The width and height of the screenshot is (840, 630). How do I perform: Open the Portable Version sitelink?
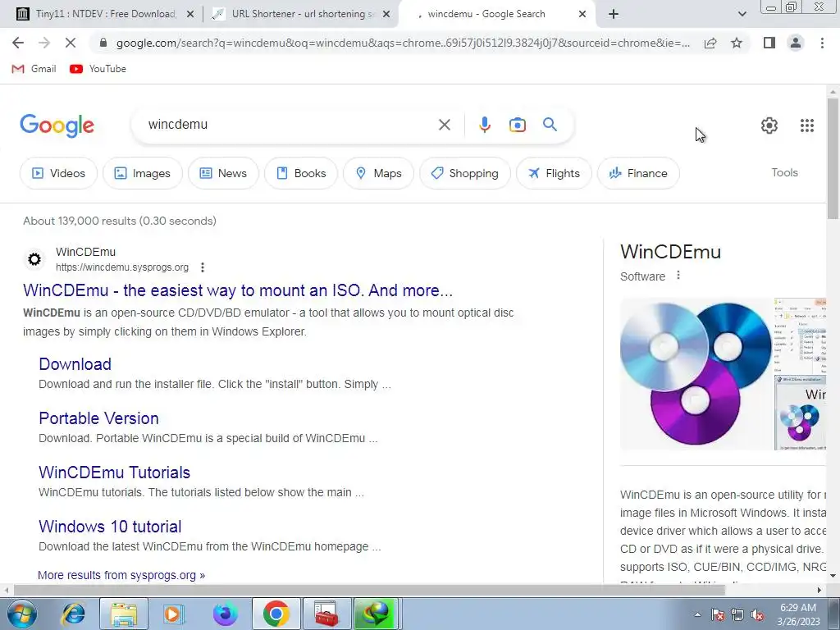click(98, 418)
